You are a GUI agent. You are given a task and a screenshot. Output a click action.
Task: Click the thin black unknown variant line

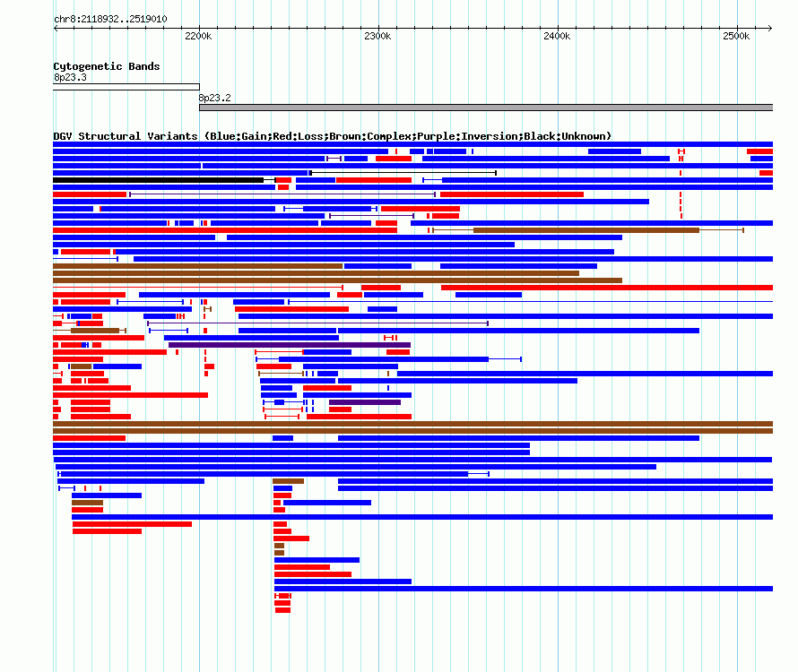(x=402, y=173)
